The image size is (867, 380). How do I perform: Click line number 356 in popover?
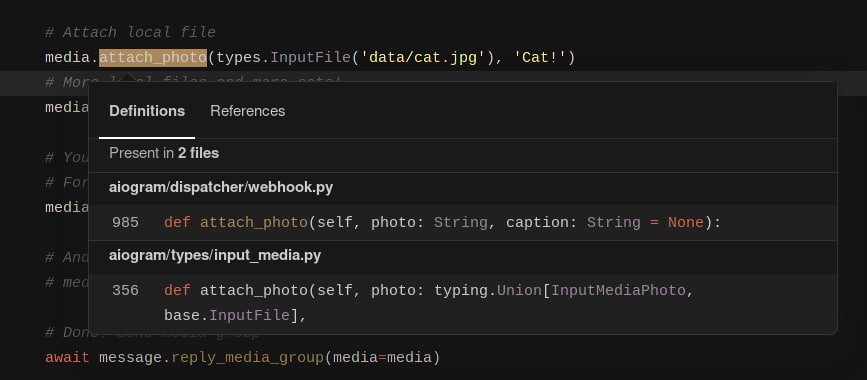125,290
